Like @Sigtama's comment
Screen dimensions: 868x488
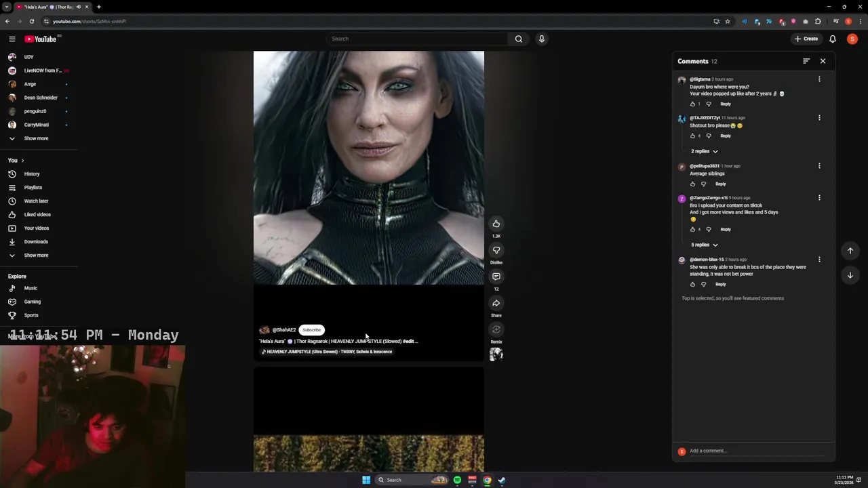coord(692,104)
